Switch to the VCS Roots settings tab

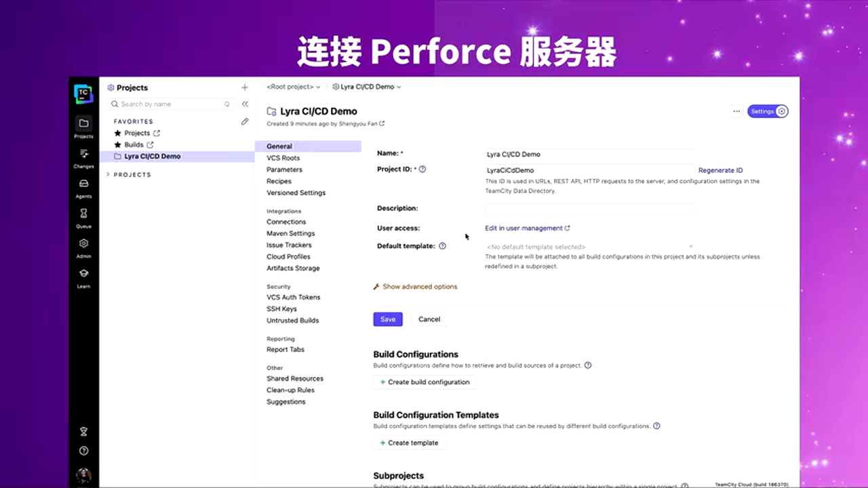pyautogui.click(x=283, y=157)
